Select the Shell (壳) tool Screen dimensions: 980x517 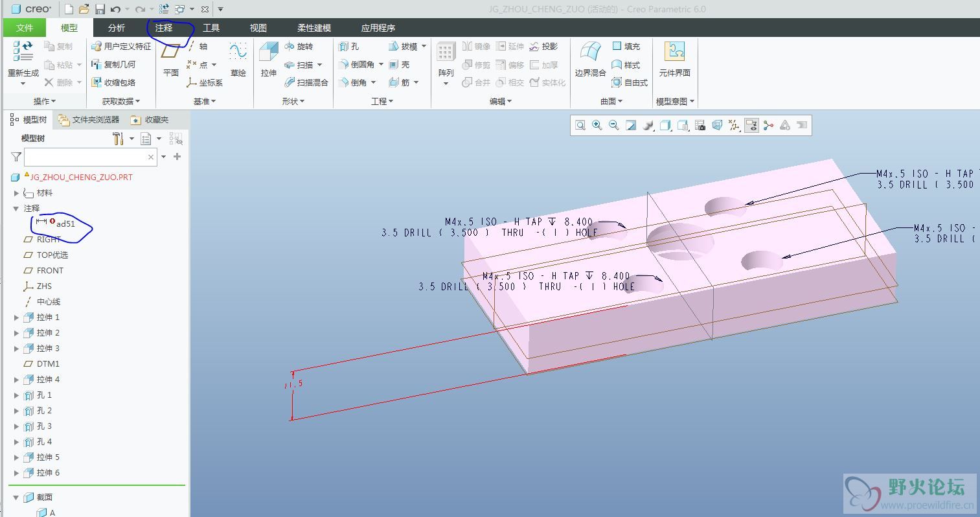point(399,65)
